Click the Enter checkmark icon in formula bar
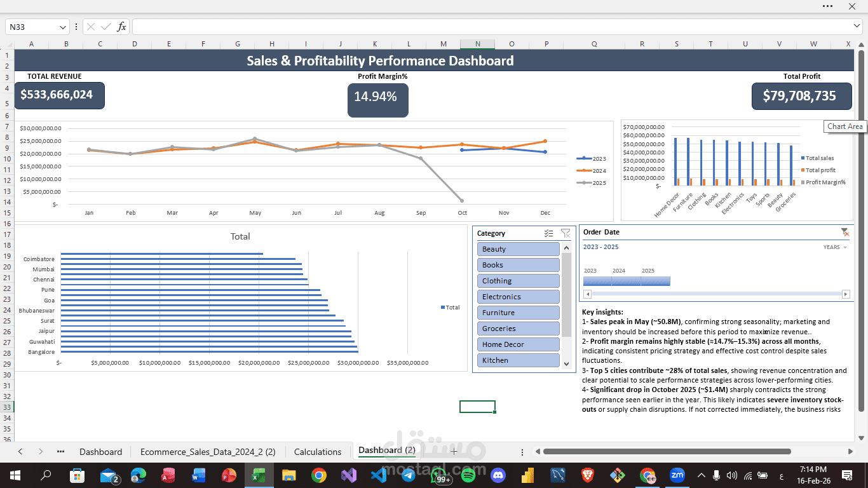 (x=106, y=27)
